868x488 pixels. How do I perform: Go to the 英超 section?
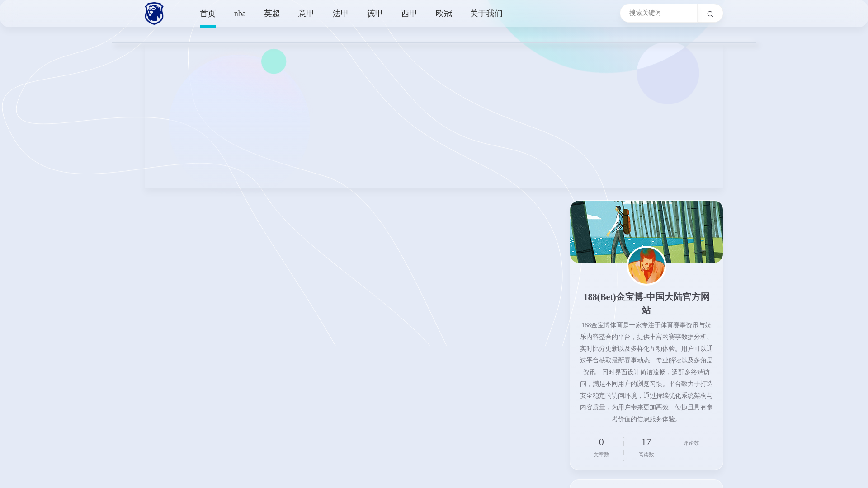tap(272, 14)
